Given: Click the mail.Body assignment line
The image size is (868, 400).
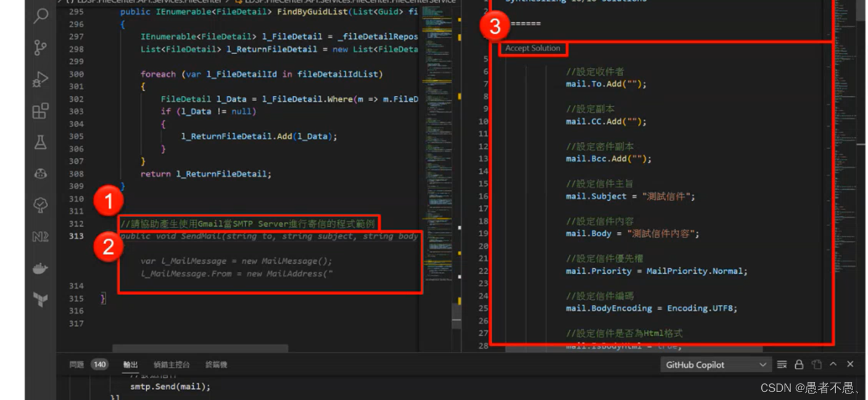Looking at the screenshot, I should [632, 234].
